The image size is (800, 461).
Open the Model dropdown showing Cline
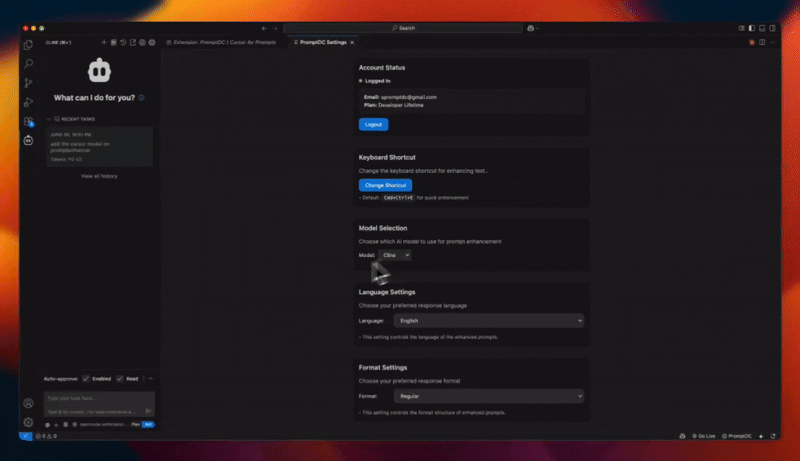pyautogui.click(x=395, y=255)
